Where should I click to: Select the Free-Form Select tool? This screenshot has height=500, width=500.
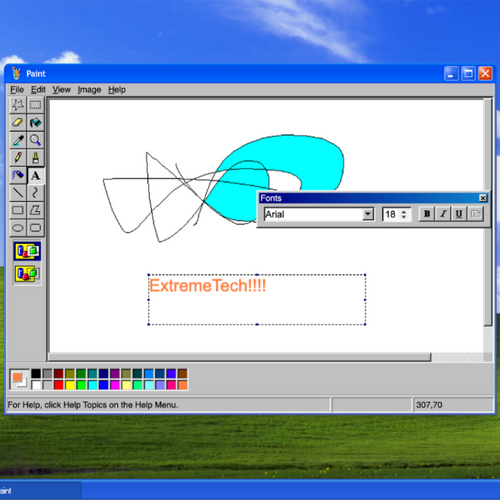click(x=18, y=105)
